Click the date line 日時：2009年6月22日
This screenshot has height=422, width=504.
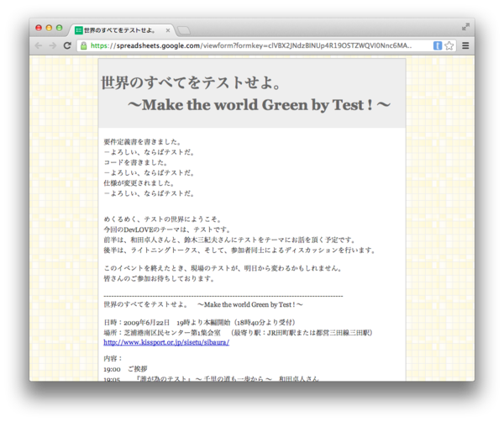click(x=200, y=322)
